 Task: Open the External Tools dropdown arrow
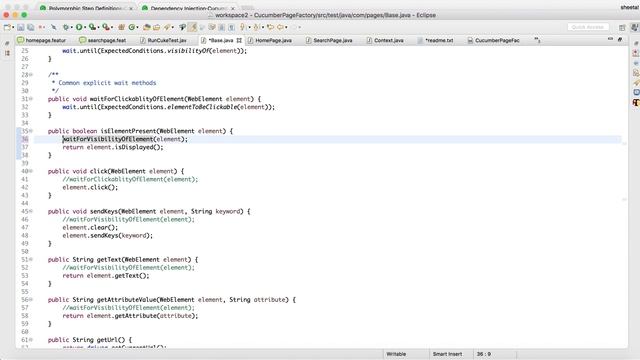pos(112,27)
